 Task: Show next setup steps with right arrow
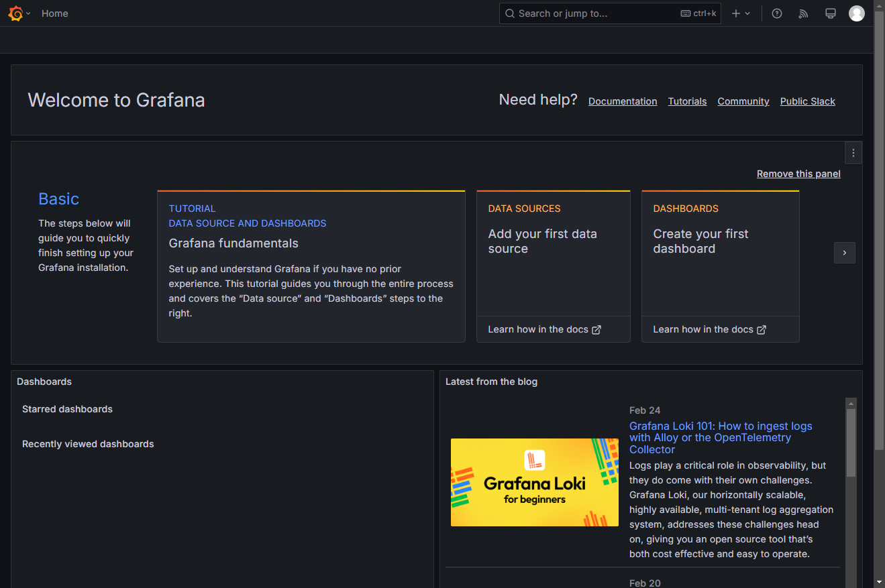coord(845,253)
